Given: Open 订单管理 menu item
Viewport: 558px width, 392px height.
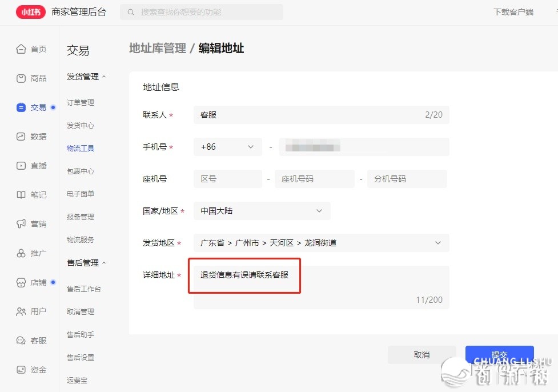Looking at the screenshot, I should (x=81, y=103).
